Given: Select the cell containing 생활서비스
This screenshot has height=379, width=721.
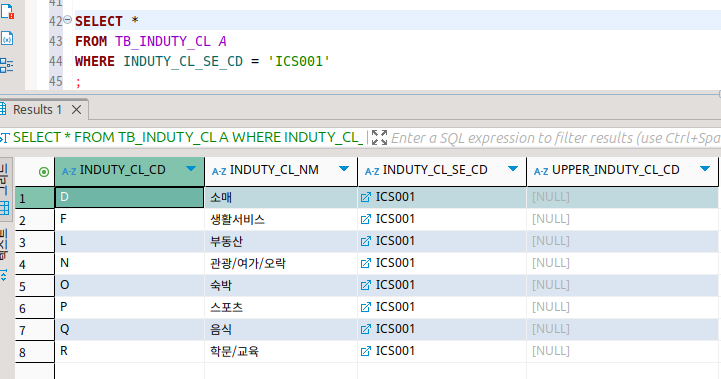Looking at the screenshot, I should pyautogui.click(x=281, y=219).
